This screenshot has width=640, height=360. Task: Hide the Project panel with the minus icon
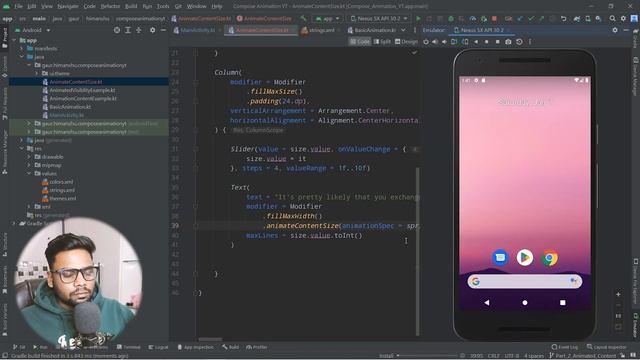pyautogui.click(x=163, y=30)
